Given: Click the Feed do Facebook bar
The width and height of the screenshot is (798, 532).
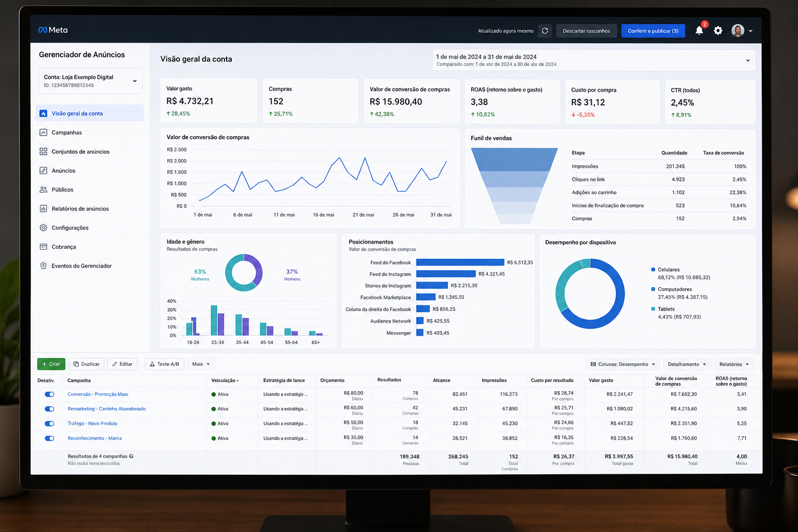Looking at the screenshot, I should 460,262.
